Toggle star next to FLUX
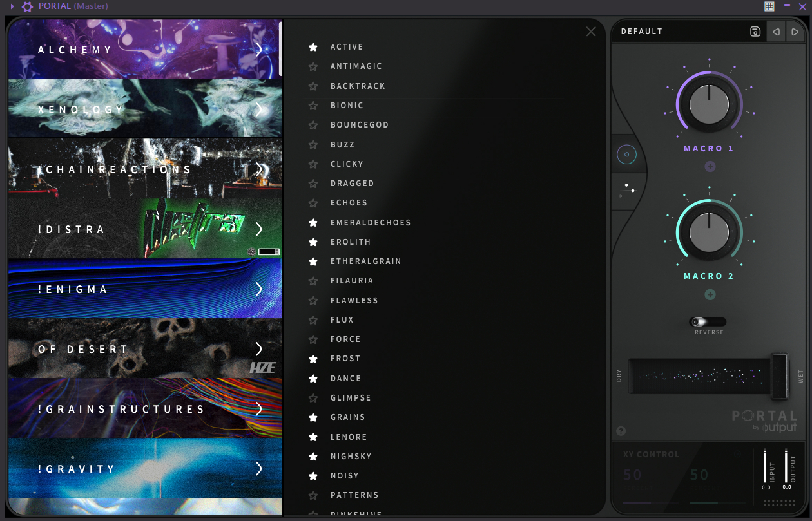 click(313, 319)
